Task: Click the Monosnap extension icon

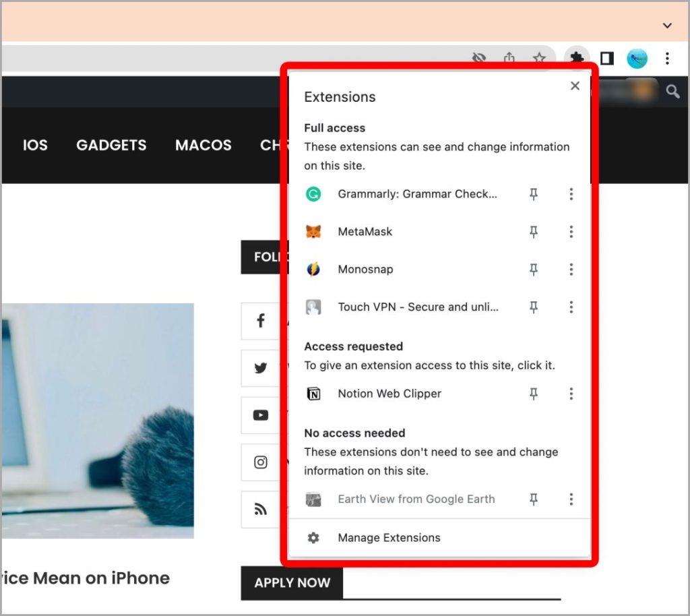Action: 313,270
